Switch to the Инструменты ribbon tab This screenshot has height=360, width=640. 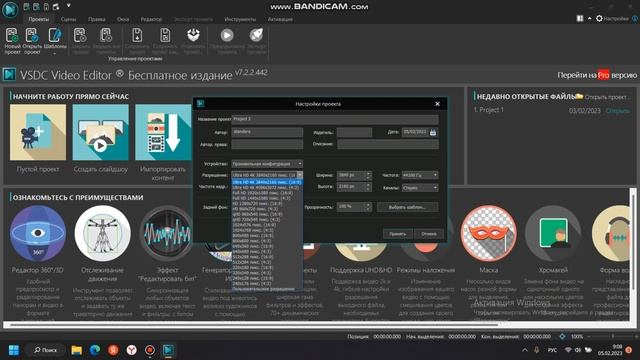(240, 19)
